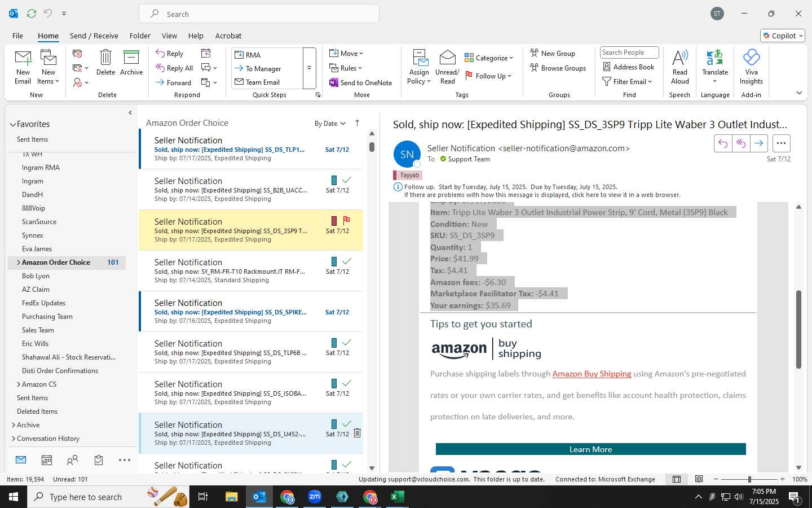The height and width of the screenshot is (508, 812).
Task: Switch to Normal view in status bar
Action: (x=677, y=479)
